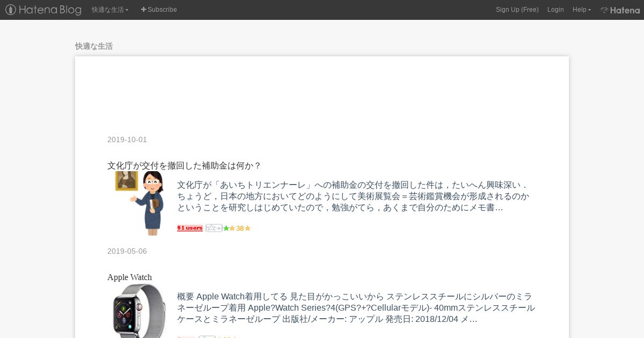
Task: Go to the Login page
Action: coord(555,10)
